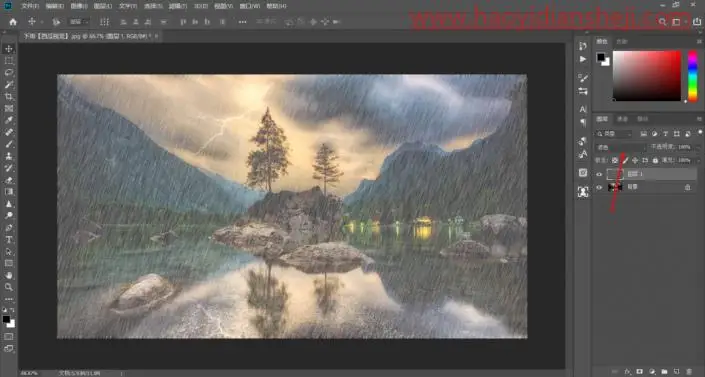705x377 pixels.
Task: Select the Eyedropper tool
Action: point(9,120)
